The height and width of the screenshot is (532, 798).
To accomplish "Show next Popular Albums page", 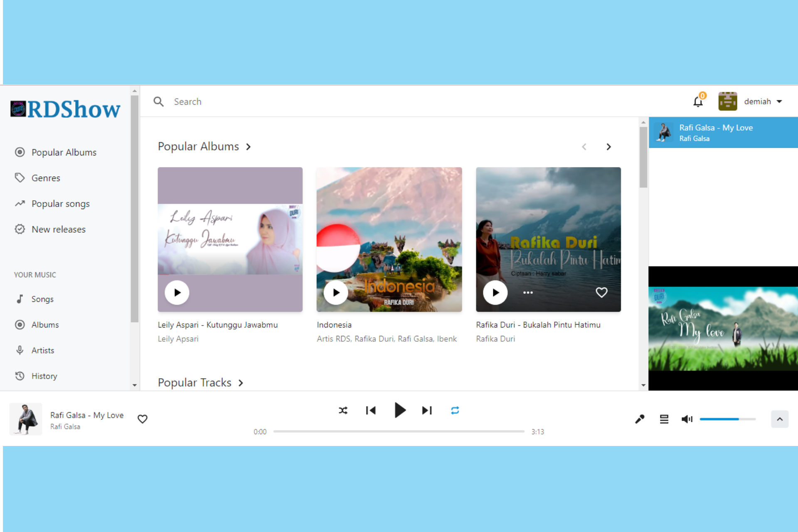I will (x=608, y=147).
